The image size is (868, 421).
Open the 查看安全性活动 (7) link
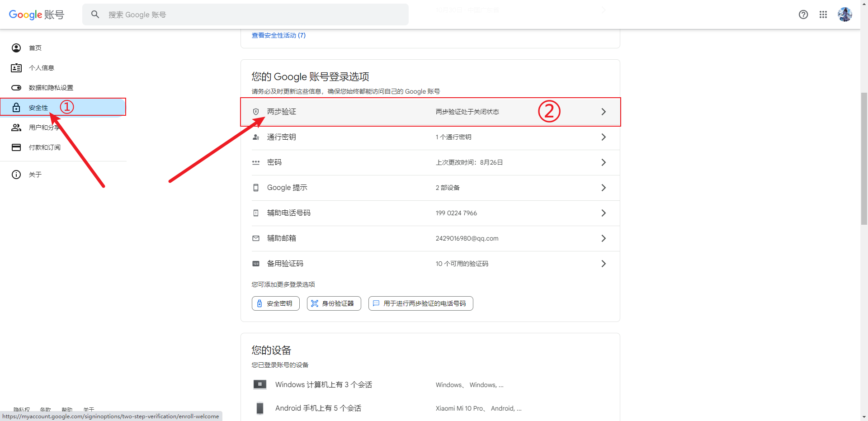(278, 35)
